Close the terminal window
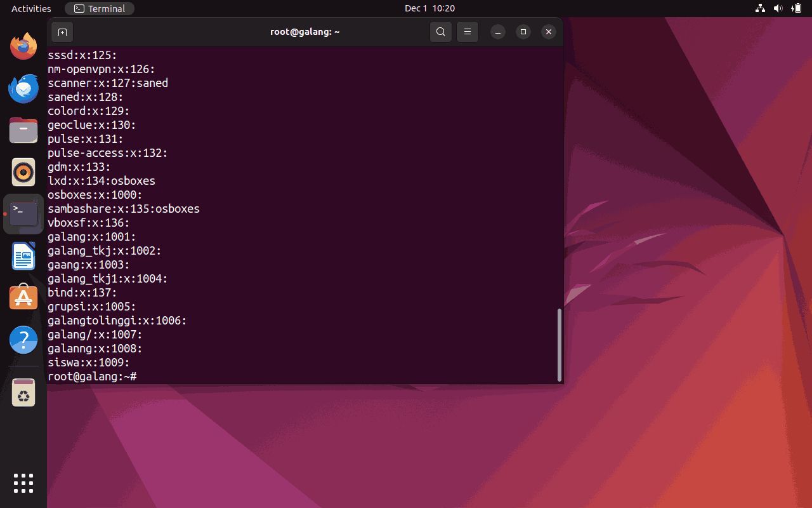Image resolution: width=812 pixels, height=508 pixels. [549, 32]
